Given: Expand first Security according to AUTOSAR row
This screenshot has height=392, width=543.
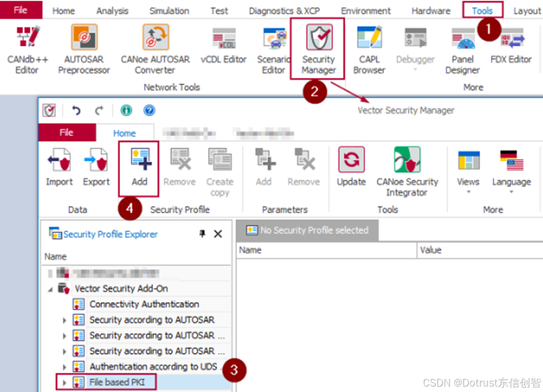Looking at the screenshot, I should tap(64, 320).
